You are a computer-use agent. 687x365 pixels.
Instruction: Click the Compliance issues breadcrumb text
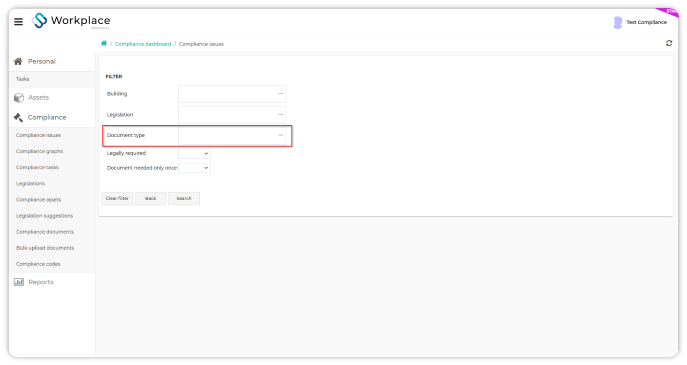point(201,44)
